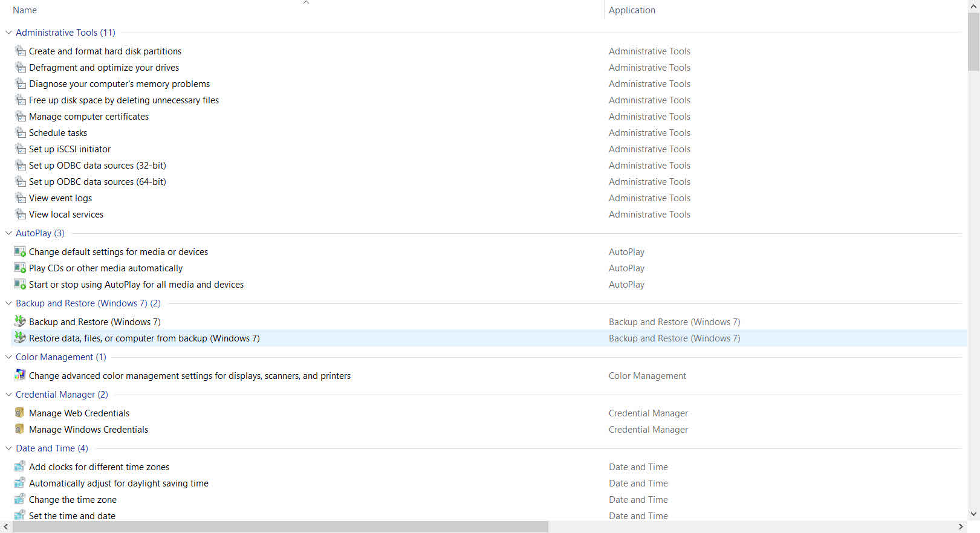Collapse the Backup and Restore group chevron
The image size is (980, 533).
click(8, 303)
